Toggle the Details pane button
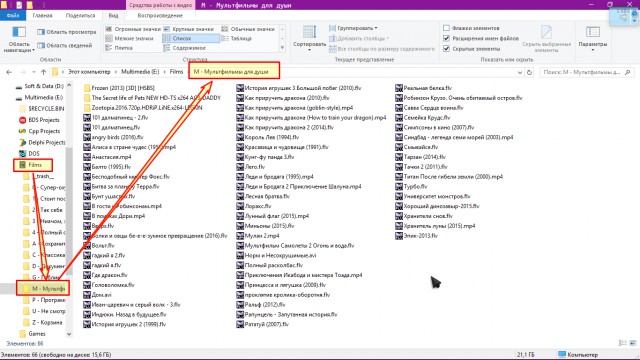This screenshot has height=360, width=640. [64, 46]
